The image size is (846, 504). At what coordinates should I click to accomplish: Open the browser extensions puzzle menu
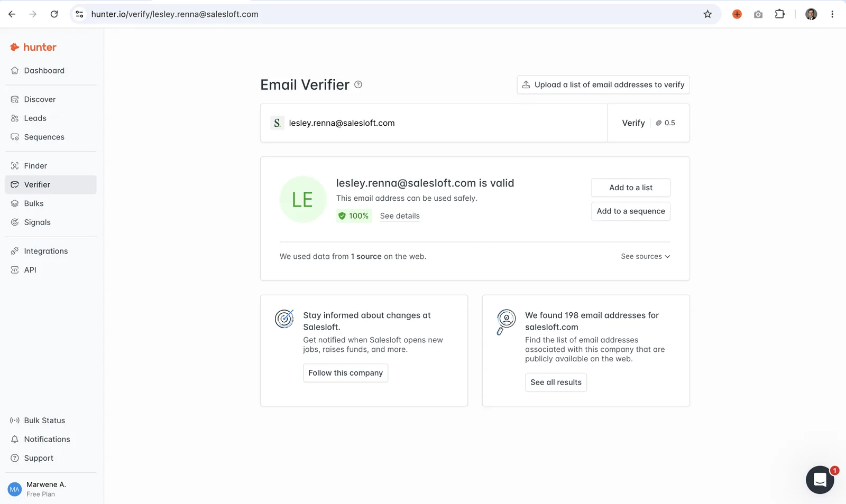779,14
